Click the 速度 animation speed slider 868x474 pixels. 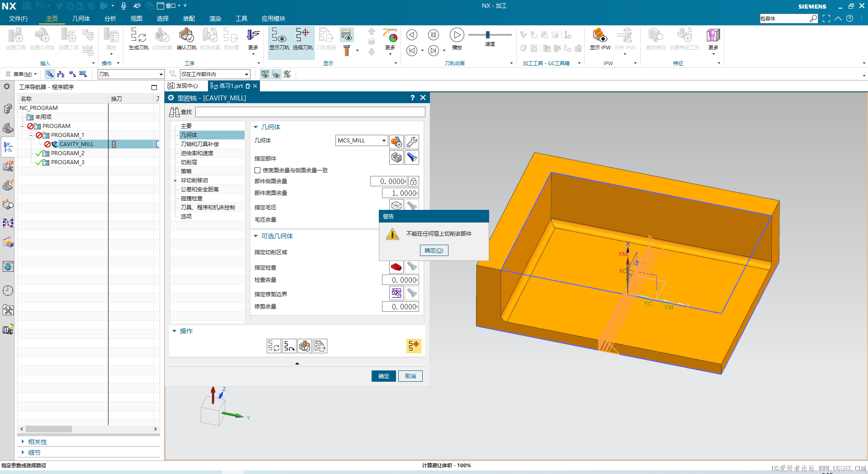(488, 35)
